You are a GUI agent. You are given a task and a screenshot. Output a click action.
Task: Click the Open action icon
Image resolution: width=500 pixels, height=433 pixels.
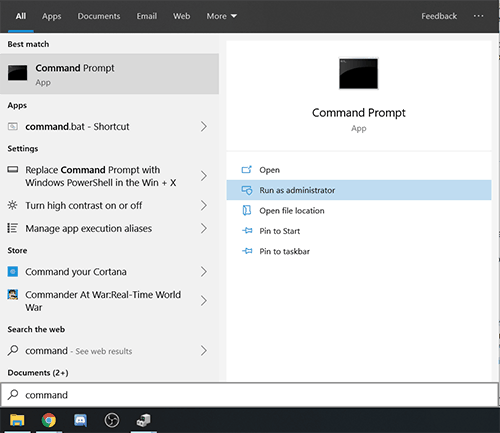pos(247,170)
